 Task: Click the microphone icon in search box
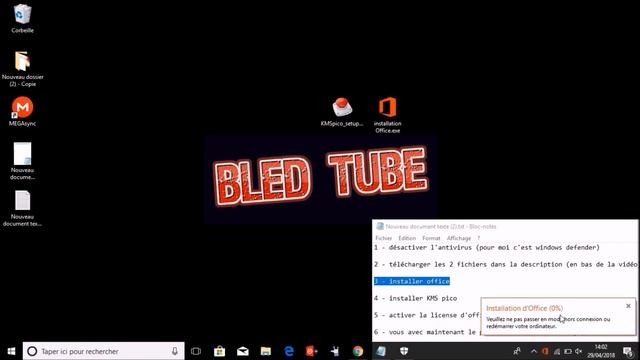point(175,351)
